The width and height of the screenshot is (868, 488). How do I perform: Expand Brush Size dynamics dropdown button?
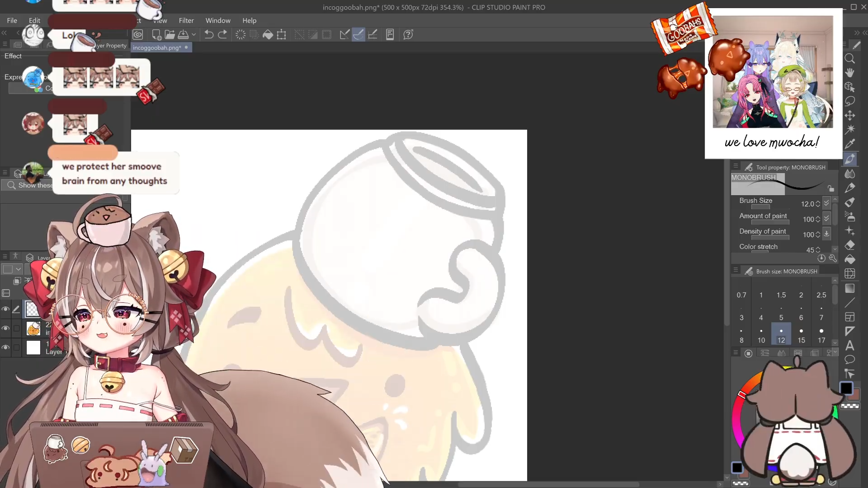click(826, 203)
